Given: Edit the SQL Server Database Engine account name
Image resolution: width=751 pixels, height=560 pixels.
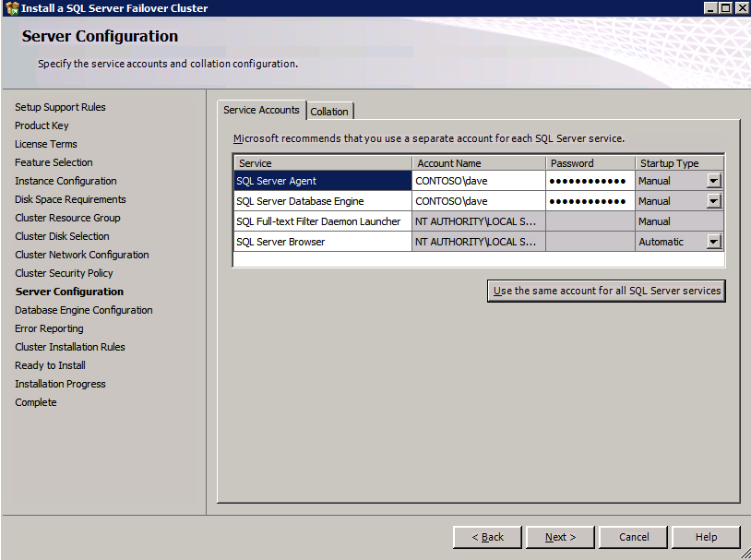Looking at the screenshot, I should coord(479,201).
